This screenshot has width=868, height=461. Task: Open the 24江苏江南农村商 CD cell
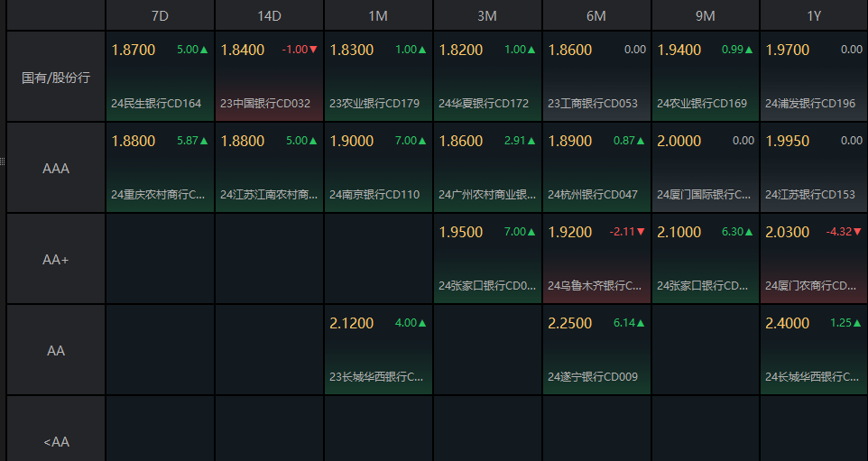(x=269, y=168)
